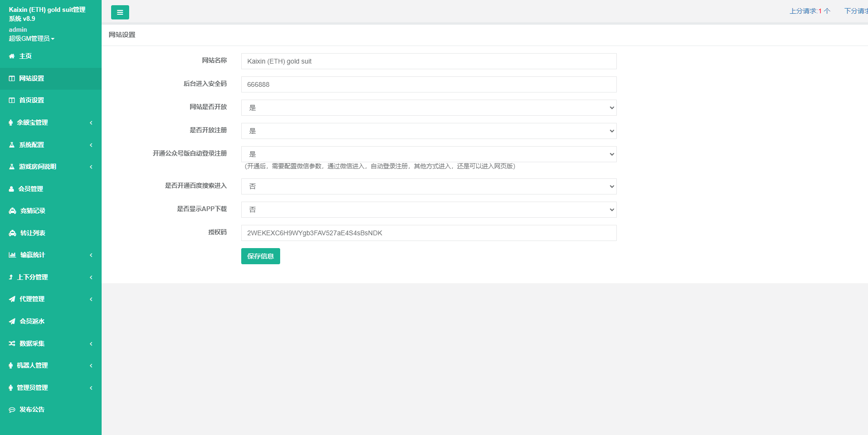
Task: Open the 是否显示APP下载 dropdown
Action: 428,210
